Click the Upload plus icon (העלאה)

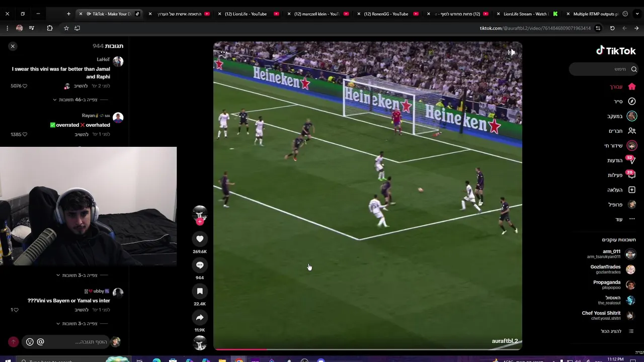tap(632, 190)
